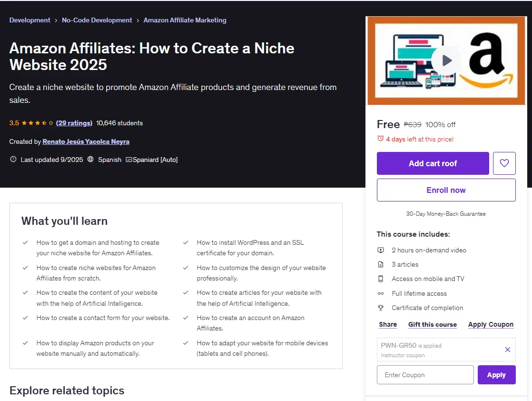
Task: Click the closed captions icon
Action: tap(129, 160)
